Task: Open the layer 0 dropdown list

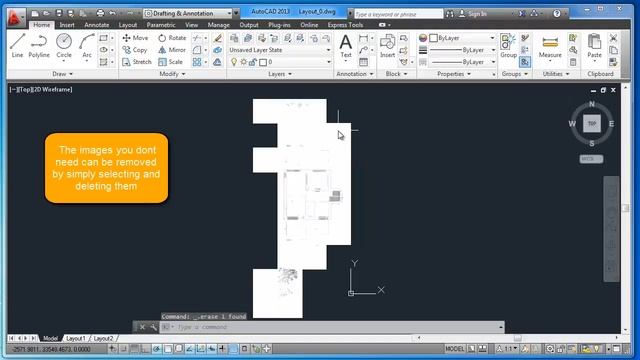Action: pos(280,62)
